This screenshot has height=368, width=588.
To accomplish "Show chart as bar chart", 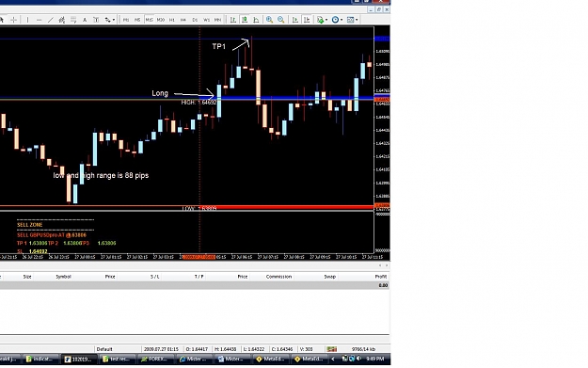I will coord(233,20).
